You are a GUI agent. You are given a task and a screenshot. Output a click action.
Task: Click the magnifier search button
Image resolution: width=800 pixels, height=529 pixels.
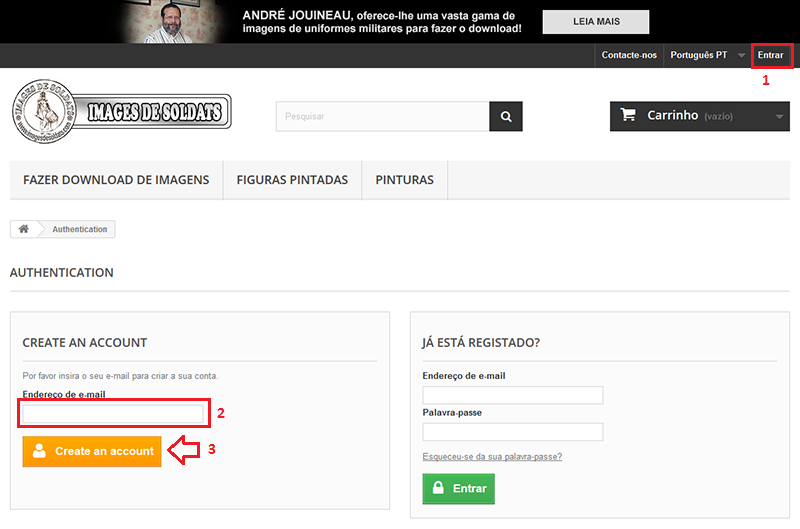click(x=506, y=116)
